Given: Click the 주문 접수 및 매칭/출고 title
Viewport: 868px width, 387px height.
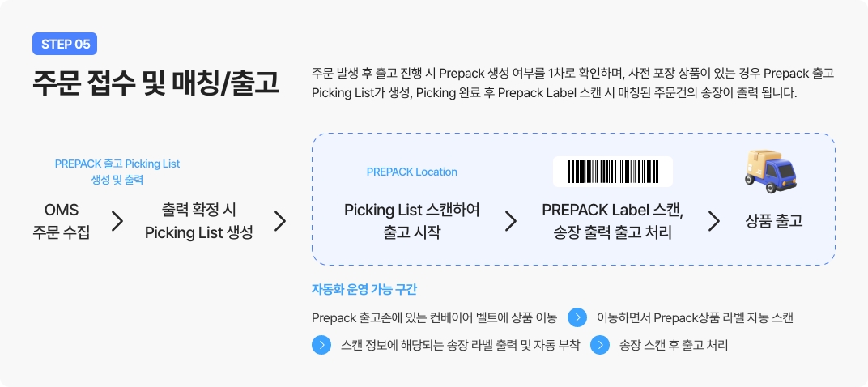Looking at the screenshot, I should 155,82.
